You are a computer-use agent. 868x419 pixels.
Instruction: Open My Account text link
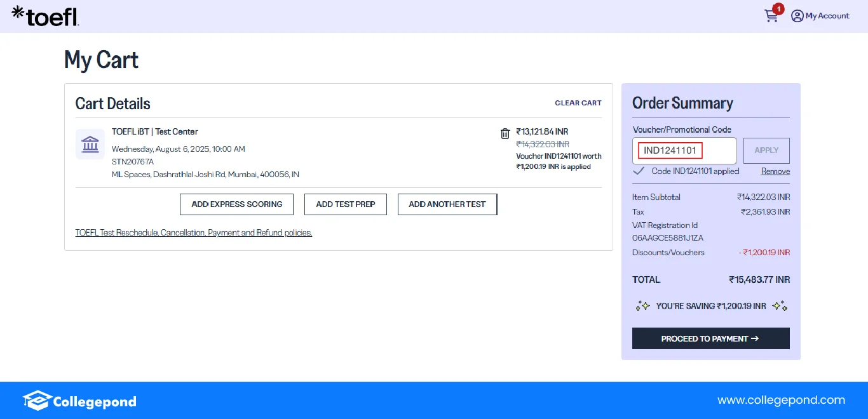pyautogui.click(x=827, y=16)
